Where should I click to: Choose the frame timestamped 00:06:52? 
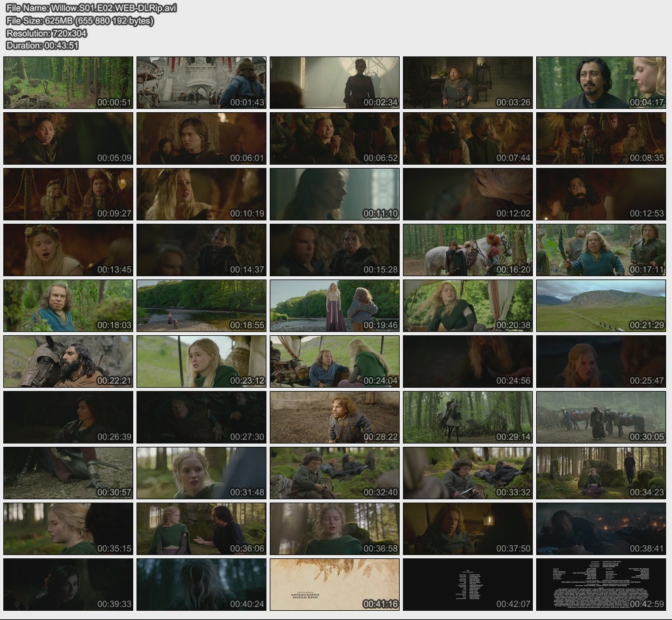pos(335,138)
